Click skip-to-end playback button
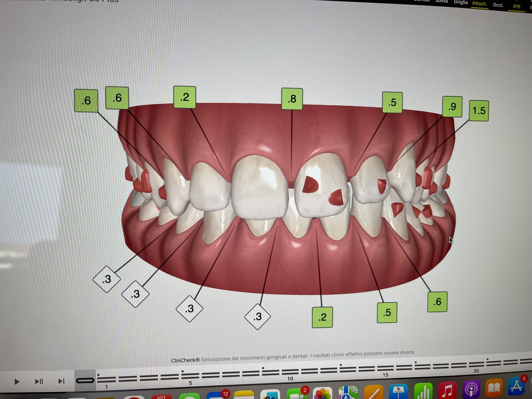 pos(61,381)
